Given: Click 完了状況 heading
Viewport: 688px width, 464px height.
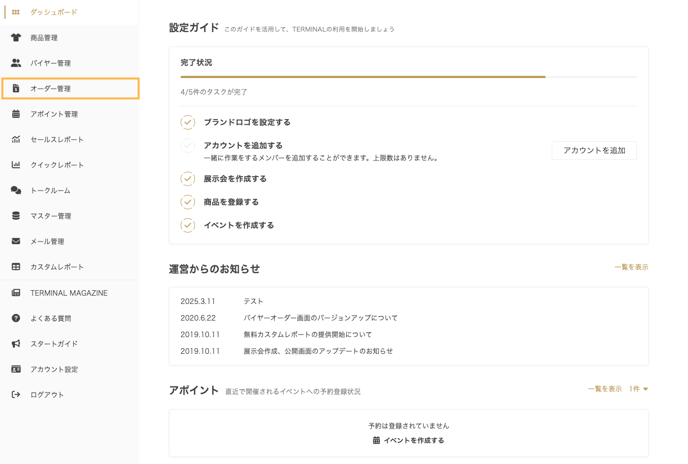Looking at the screenshot, I should (196, 62).
